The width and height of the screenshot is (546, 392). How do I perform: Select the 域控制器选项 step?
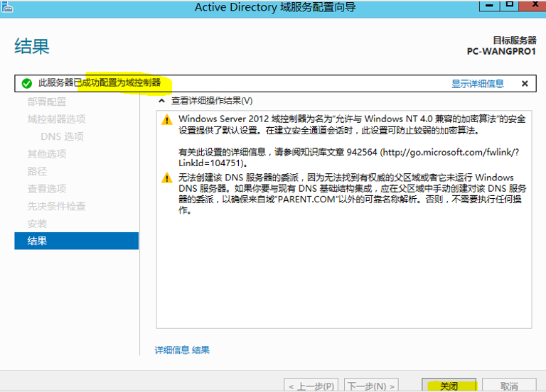point(56,119)
